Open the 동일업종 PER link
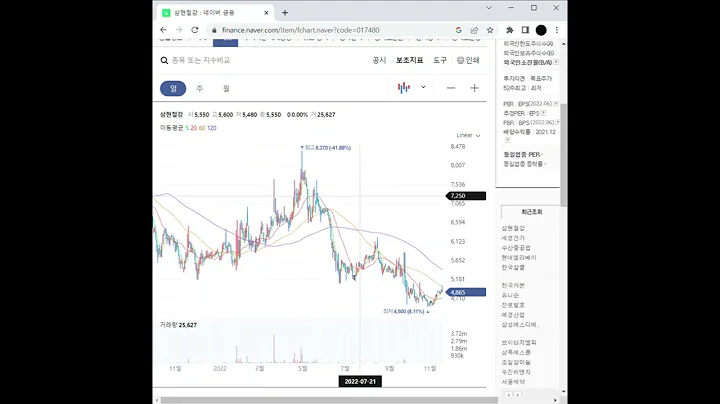Screen dimensions: 720x404 tap(523, 155)
